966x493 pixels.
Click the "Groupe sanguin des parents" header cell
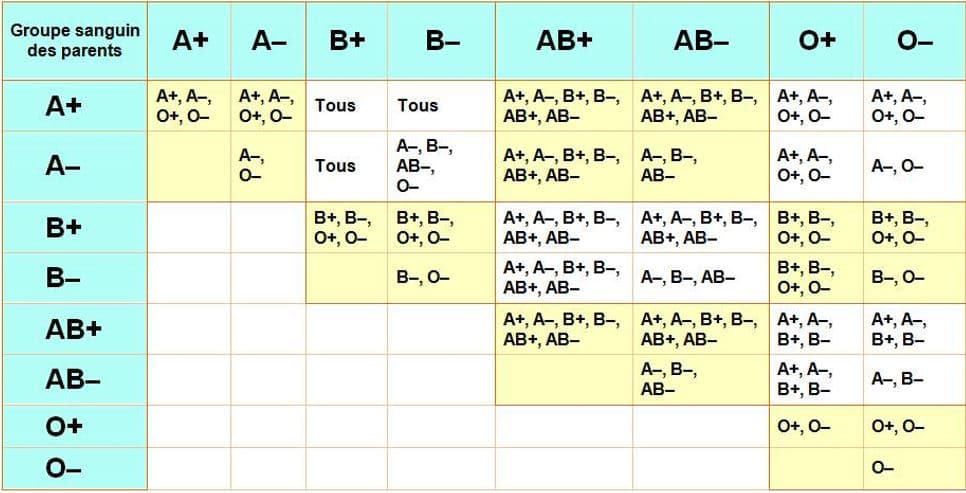[74, 41]
